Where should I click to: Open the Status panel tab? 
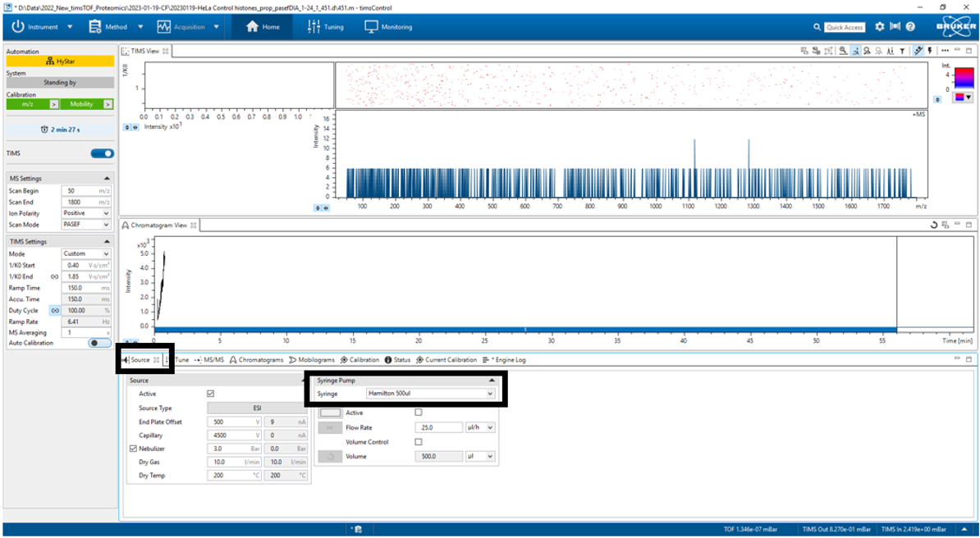coord(397,360)
